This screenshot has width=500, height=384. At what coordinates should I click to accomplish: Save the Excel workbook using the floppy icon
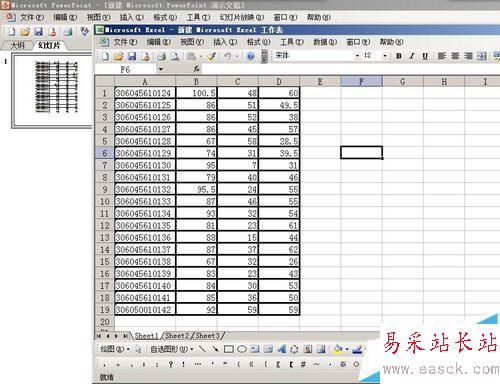pyautogui.click(x=132, y=56)
